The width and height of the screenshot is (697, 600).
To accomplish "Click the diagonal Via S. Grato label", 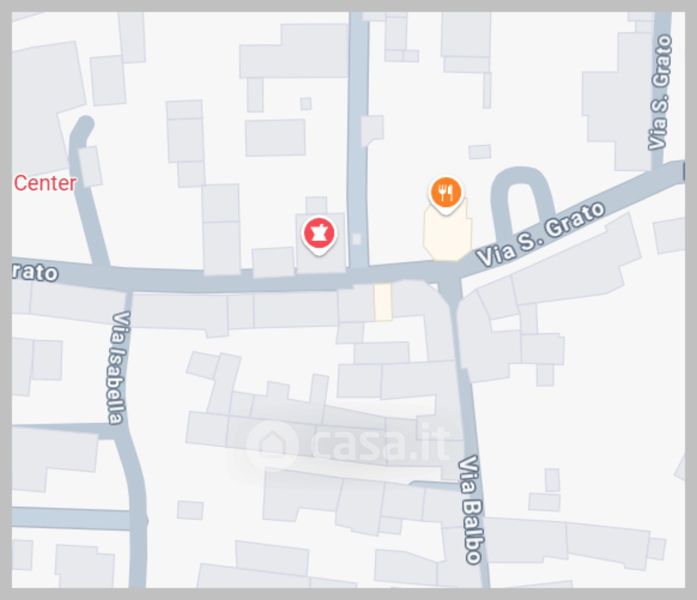I will coord(541,234).
